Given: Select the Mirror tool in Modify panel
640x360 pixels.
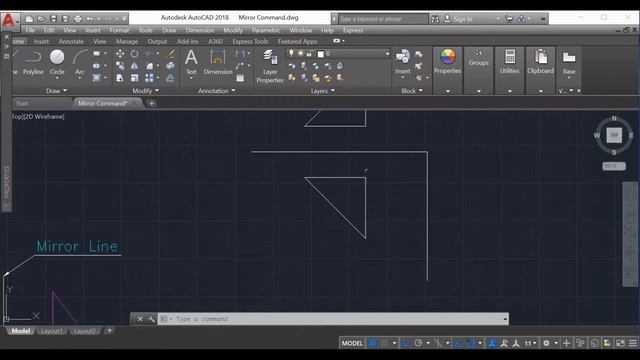Looking at the screenshot, I should (x=134, y=66).
